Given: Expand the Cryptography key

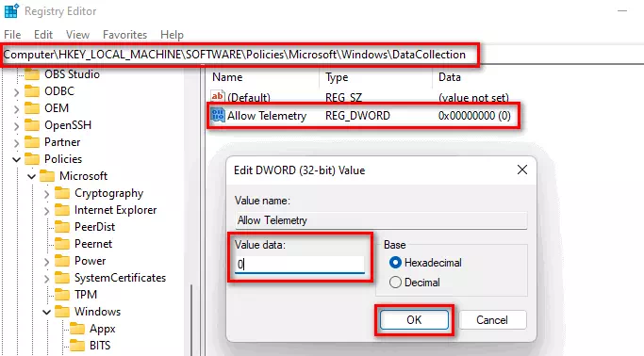Looking at the screenshot, I should coord(46,194).
